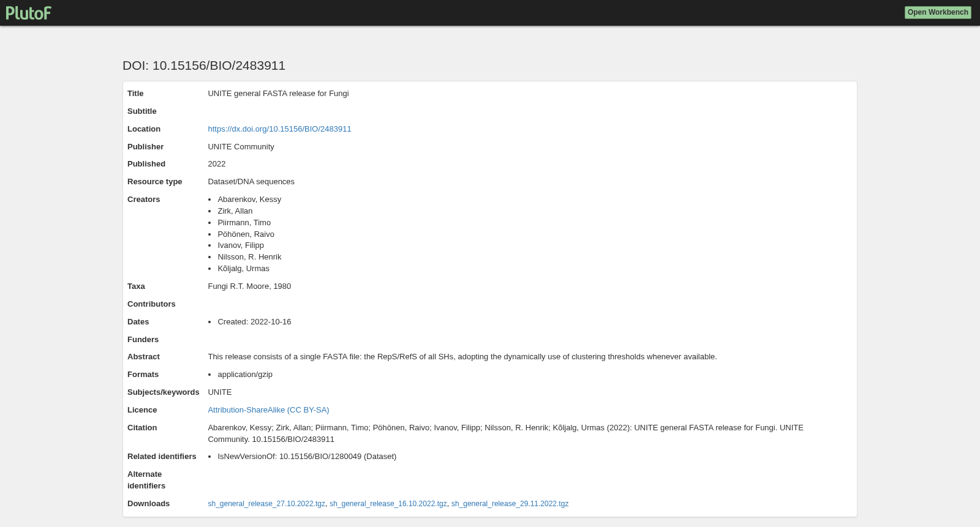Click publisher value 'UNITE Community'
The width and height of the screenshot is (980, 527).
click(241, 147)
